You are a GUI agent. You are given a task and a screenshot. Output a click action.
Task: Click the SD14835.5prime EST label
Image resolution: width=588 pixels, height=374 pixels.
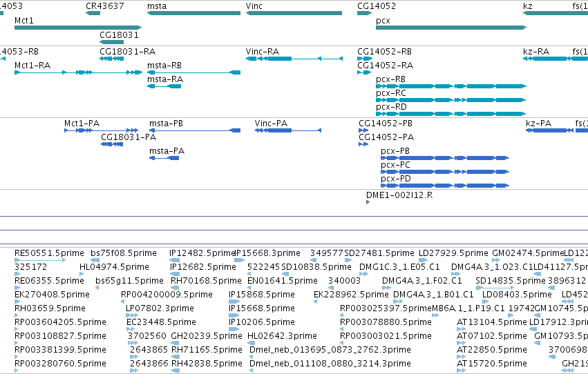click(511, 281)
